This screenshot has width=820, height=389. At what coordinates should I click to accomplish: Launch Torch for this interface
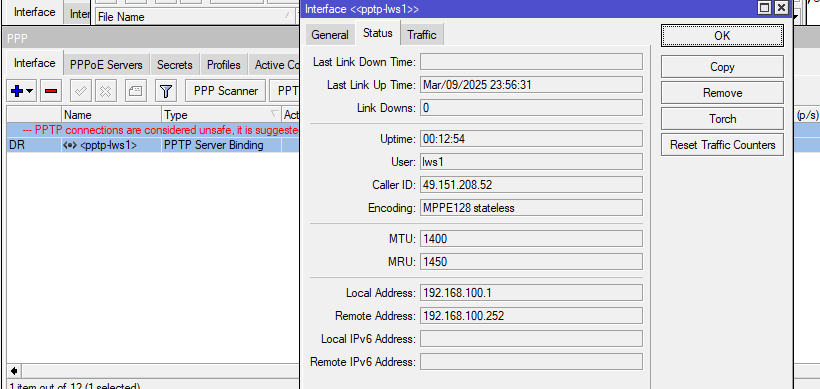[722, 119]
